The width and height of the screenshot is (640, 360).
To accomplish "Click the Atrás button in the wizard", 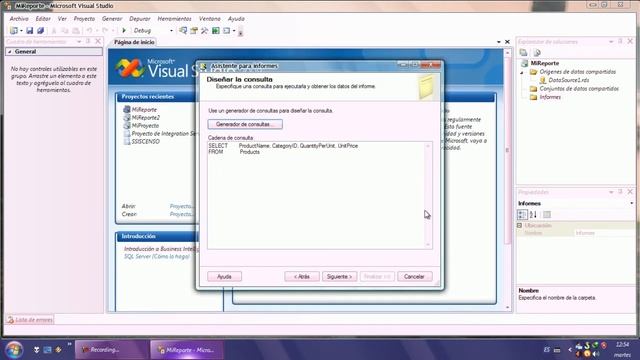I will coord(302,277).
